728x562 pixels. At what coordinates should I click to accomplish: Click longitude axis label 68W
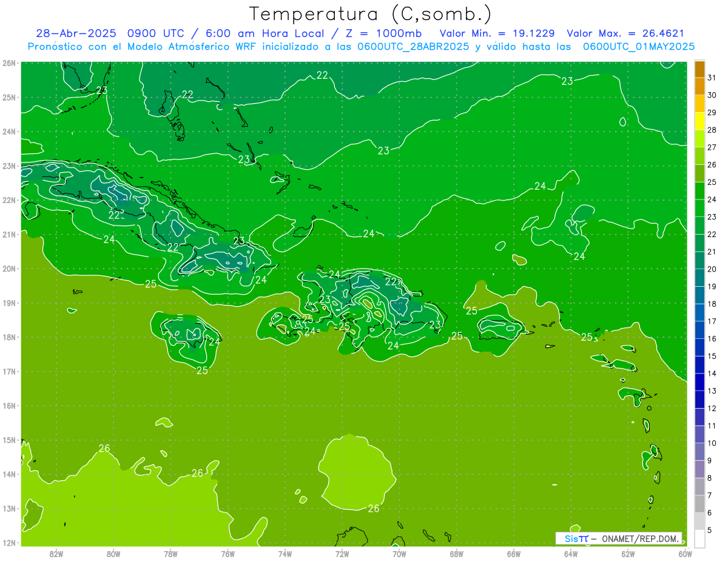click(x=457, y=553)
